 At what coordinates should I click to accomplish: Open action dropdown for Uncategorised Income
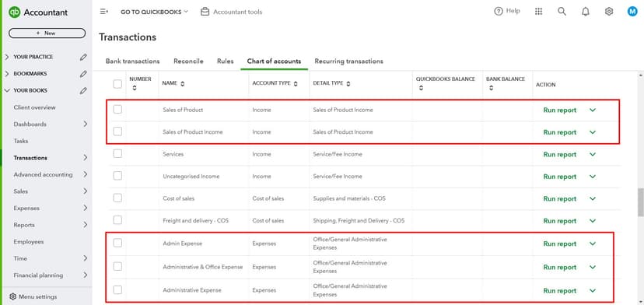coord(593,177)
